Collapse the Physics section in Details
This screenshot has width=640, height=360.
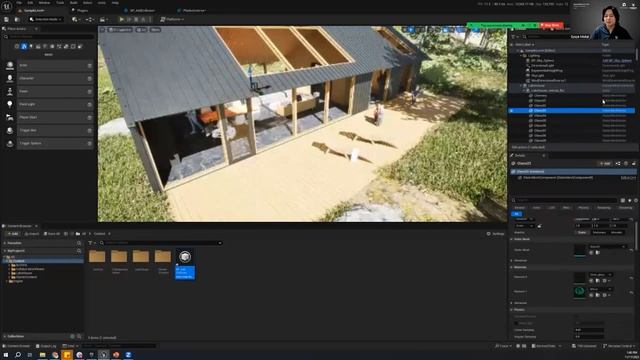click(512, 310)
